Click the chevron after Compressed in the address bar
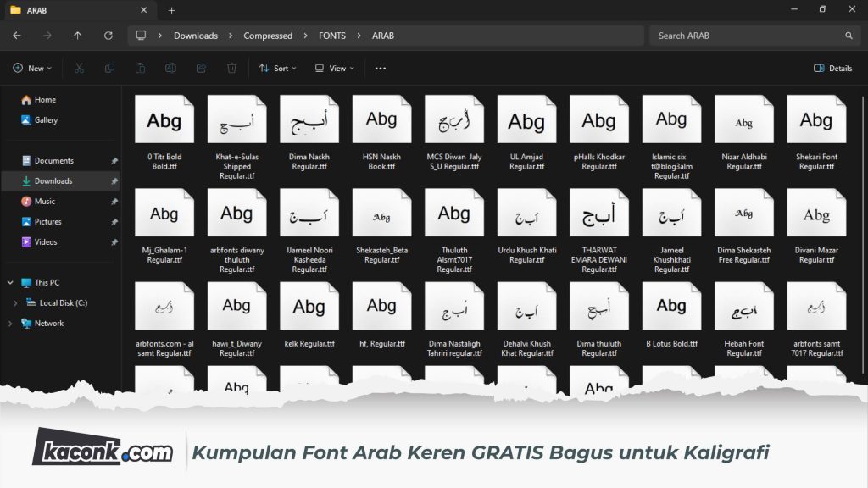Image resolution: width=868 pixels, height=488 pixels. [x=305, y=36]
